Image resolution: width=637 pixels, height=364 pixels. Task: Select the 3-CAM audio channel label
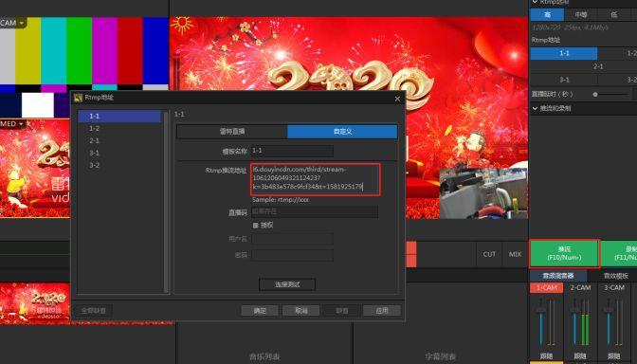click(614, 287)
